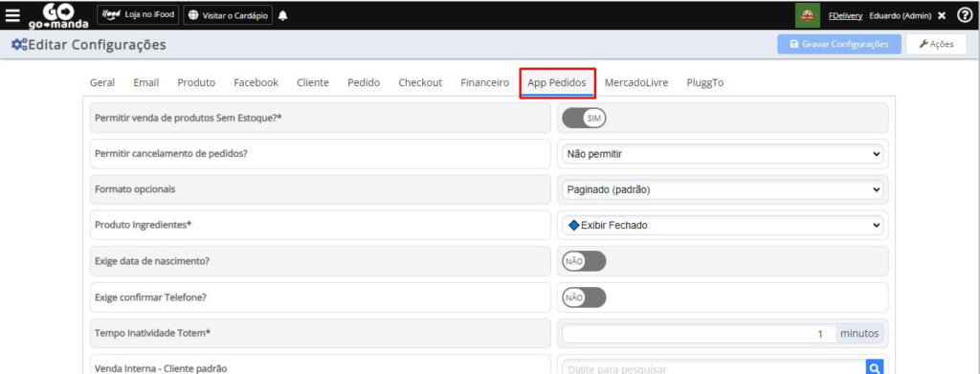Click 'Permitir venda de produtos Sem Estoque?*' label

189,118
